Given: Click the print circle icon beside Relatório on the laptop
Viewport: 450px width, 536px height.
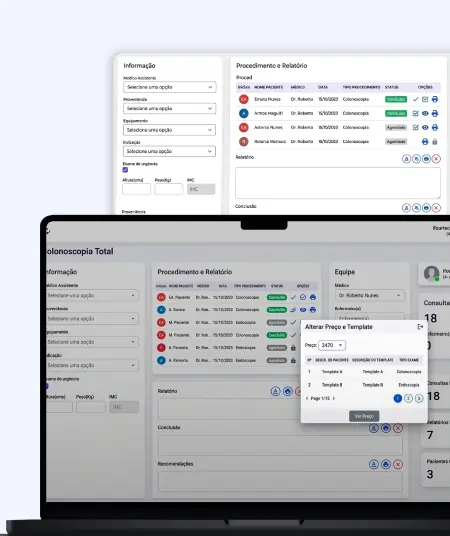Looking at the screenshot, I should point(288,391).
